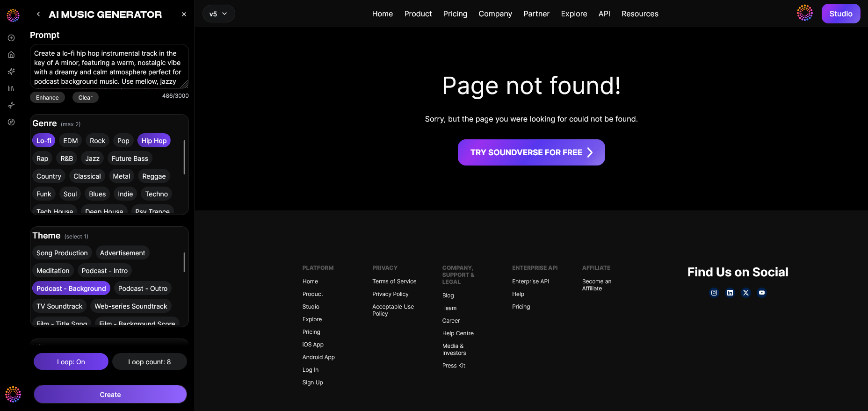Toggle the Loop: On button
868x411 pixels.
tap(71, 361)
